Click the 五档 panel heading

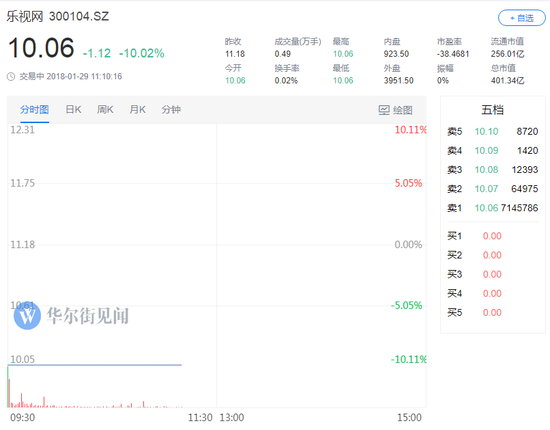click(492, 110)
